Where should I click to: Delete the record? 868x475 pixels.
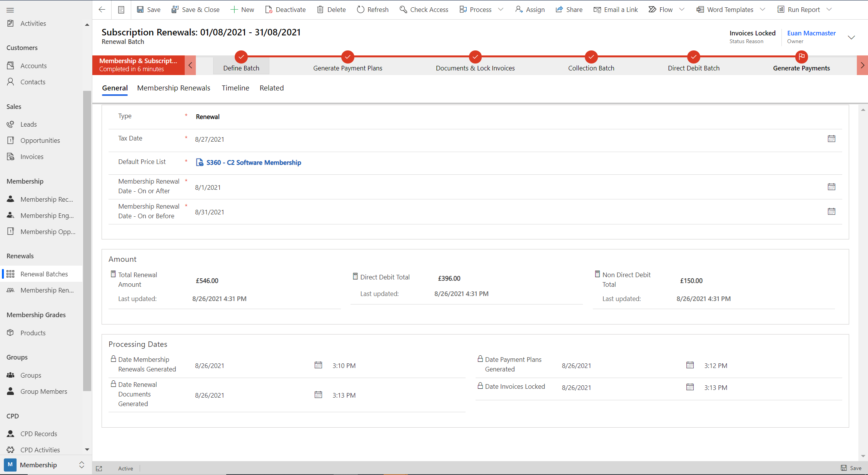coord(331,10)
